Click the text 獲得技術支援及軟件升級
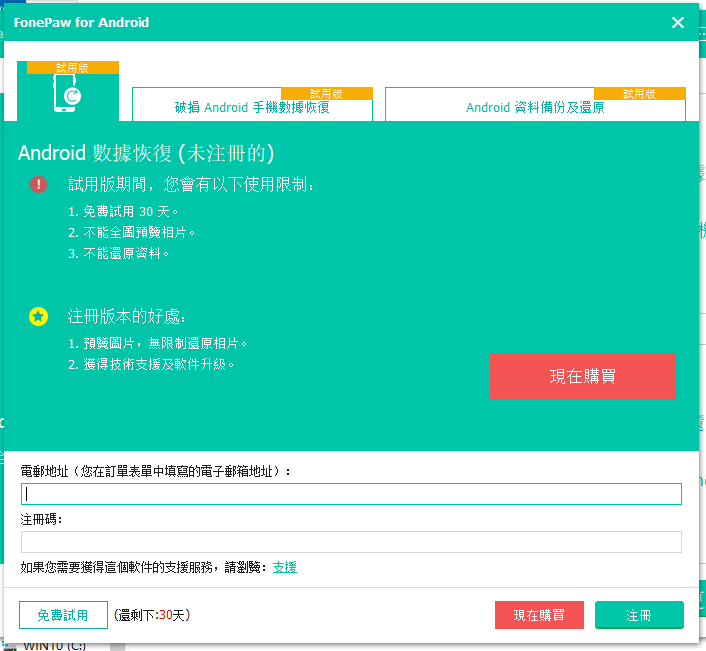 tap(151, 364)
